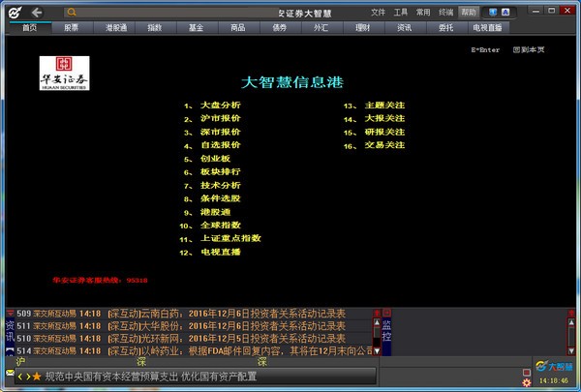The height and width of the screenshot is (392, 581).
Task: Click the Dazhihui logo icon at top-left
Action: coord(15,13)
